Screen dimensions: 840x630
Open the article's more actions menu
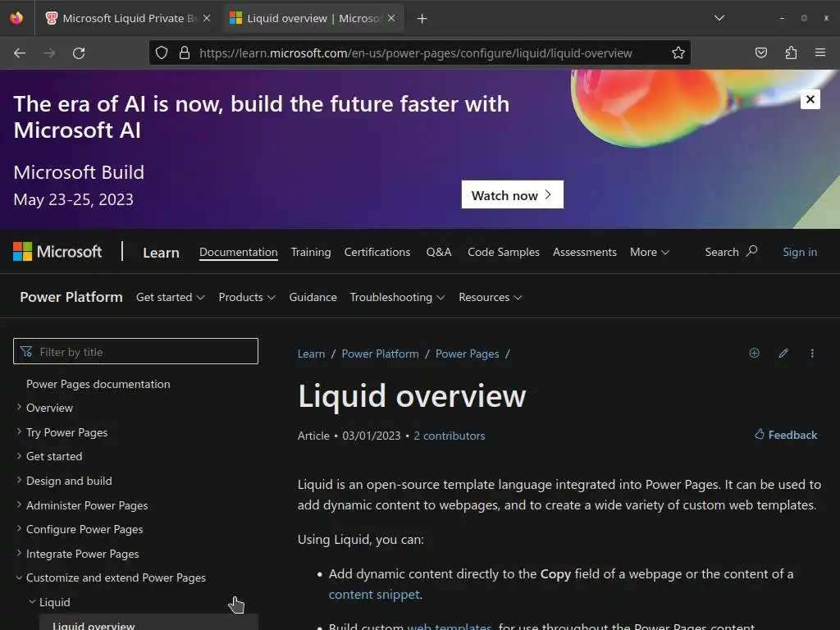tap(812, 353)
